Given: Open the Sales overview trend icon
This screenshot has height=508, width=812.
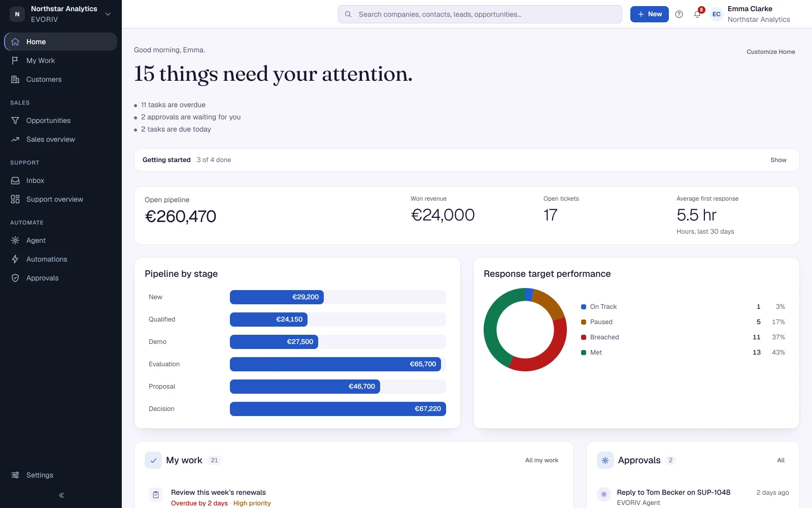Looking at the screenshot, I should [x=15, y=139].
